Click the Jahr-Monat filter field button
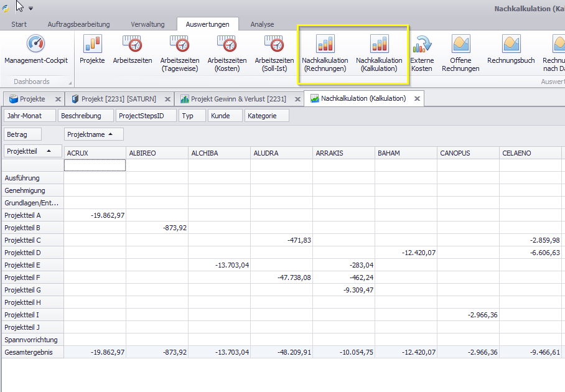Viewport: 565px width, 392px height. [29, 116]
